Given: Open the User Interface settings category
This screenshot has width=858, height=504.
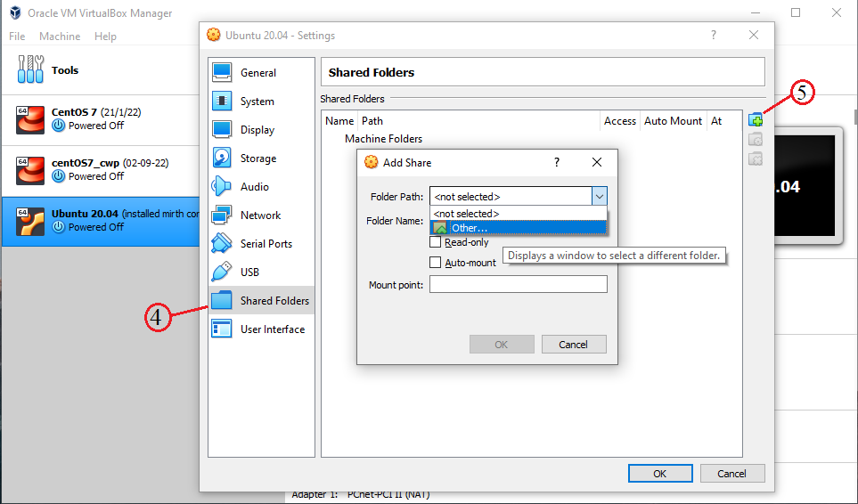Looking at the screenshot, I should [x=262, y=329].
